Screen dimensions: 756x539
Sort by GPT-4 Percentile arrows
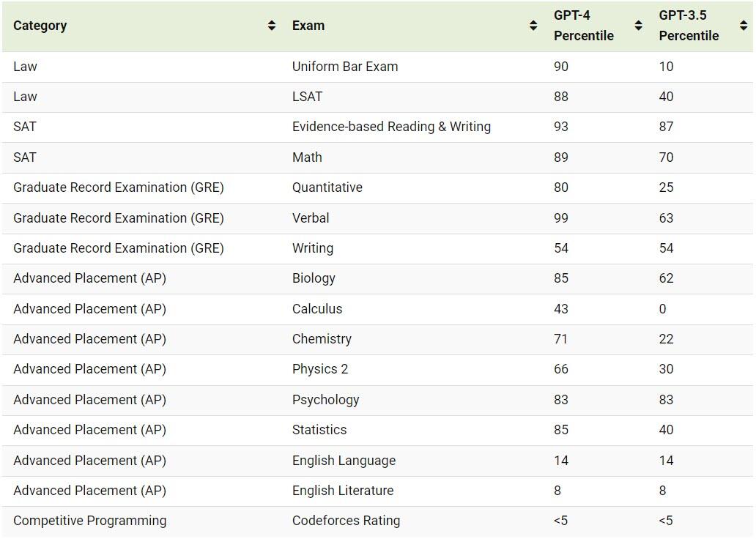pos(638,26)
